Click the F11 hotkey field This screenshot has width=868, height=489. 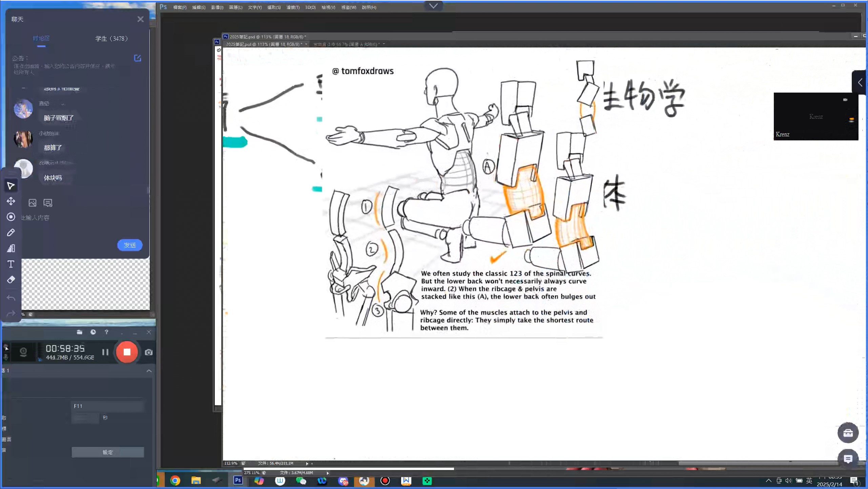[108, 406]
